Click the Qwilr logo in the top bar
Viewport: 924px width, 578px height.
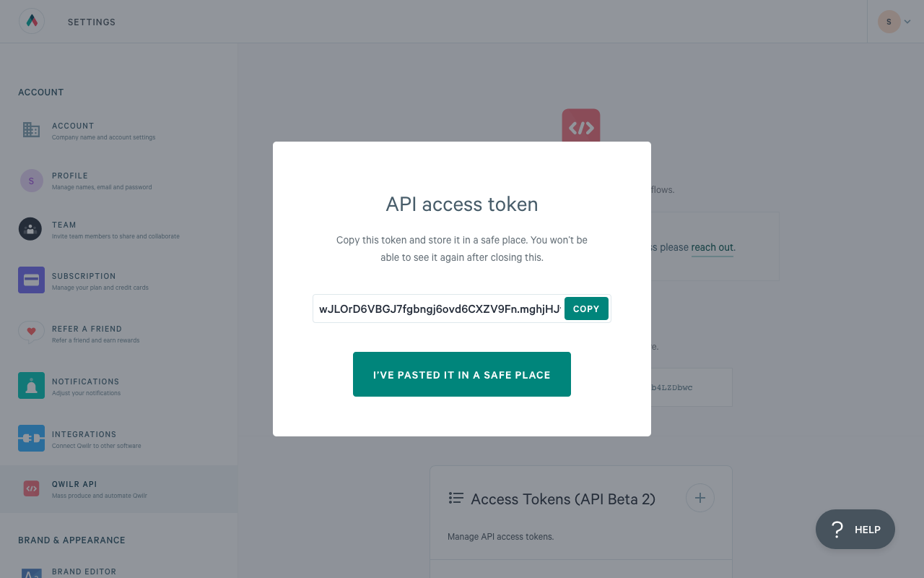click(30, 21)
